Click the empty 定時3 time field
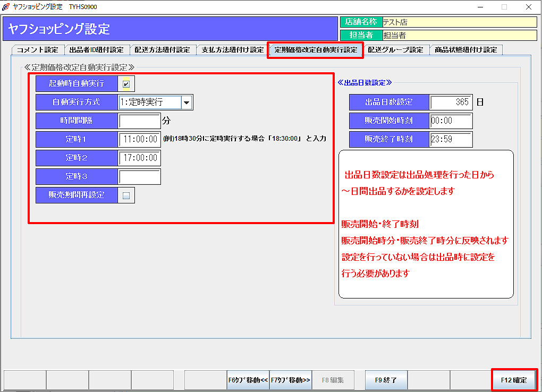 click(139, 177)
